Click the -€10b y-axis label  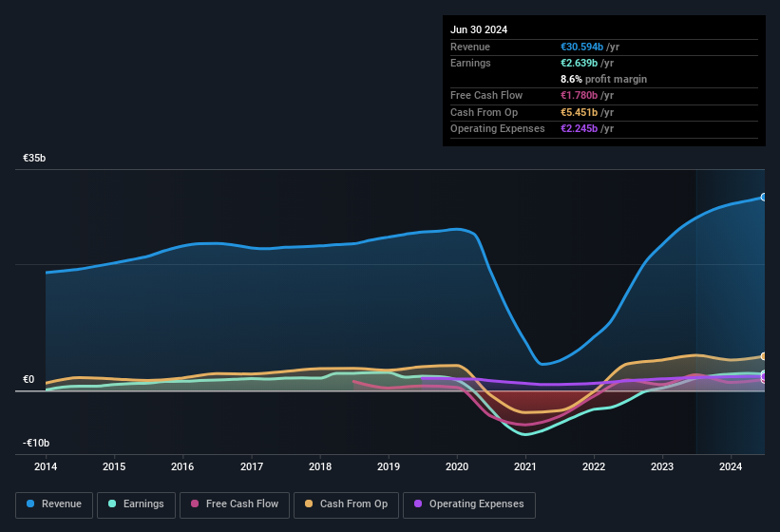pyautogui.click(x=37, y=444)
